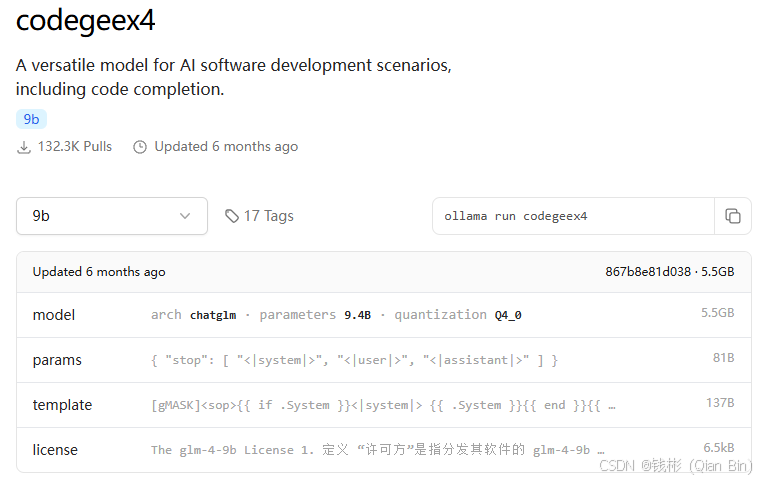Click the [gMASK]<sop> template text
The image size is (759, 479).
pos(383,405)
